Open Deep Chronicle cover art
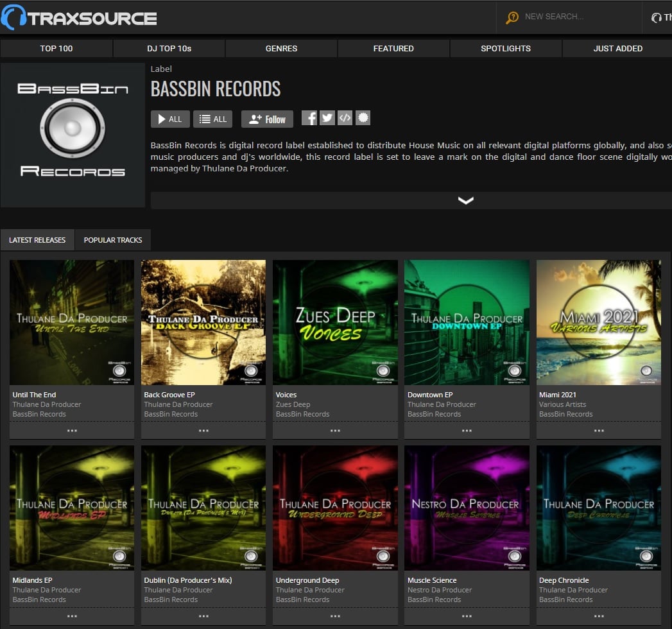The height and width of the screenshot is (629, 672). [x=599, y=508]
